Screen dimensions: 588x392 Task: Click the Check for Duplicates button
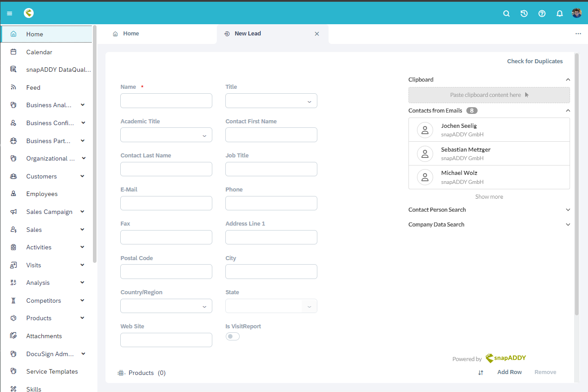pos(535,61)
